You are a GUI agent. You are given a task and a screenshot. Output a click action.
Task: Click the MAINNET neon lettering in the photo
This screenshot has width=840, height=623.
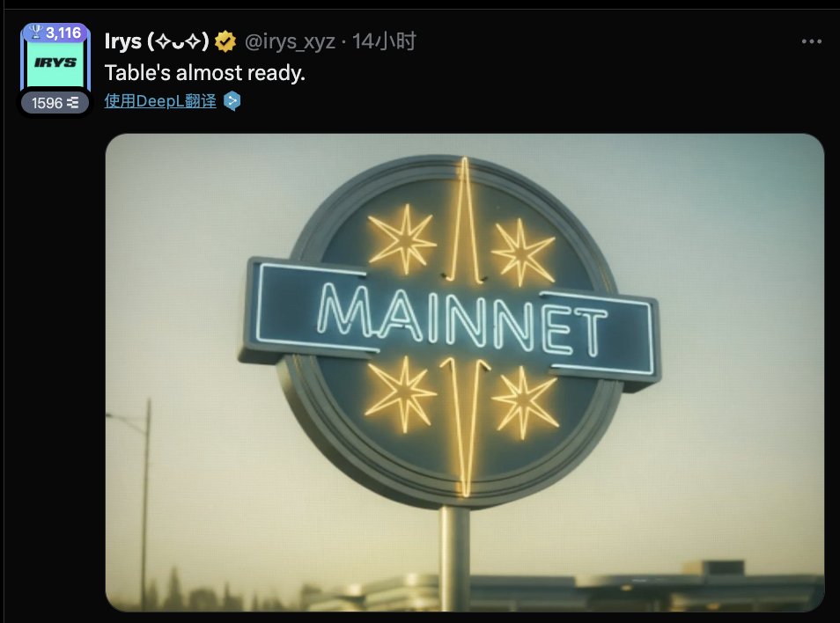[x=461, y=321]
